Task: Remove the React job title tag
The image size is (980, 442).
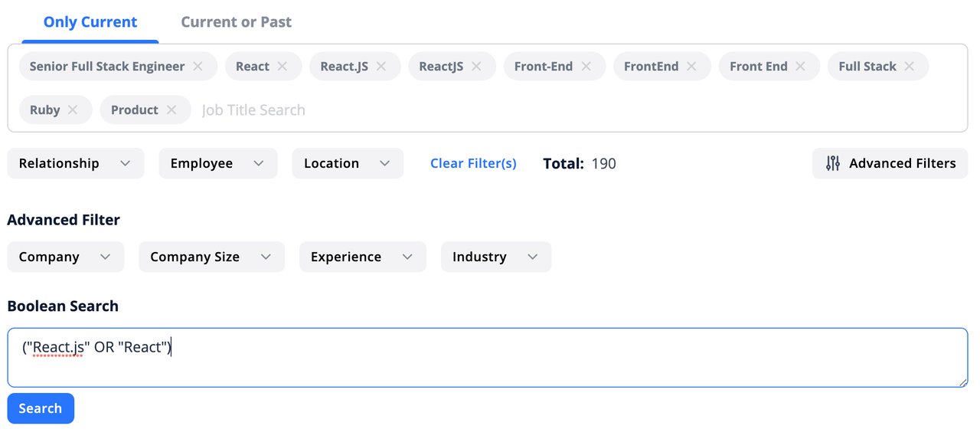Action: pyautogui.click(x=282, y=67)
